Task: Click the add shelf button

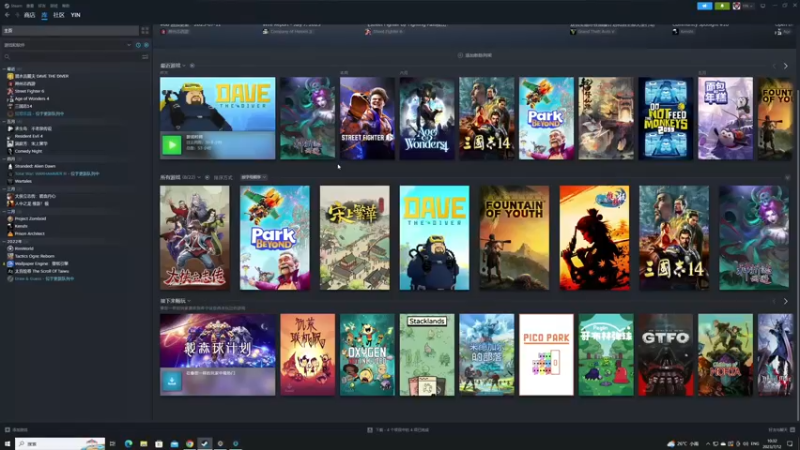Action: (475, 55)
